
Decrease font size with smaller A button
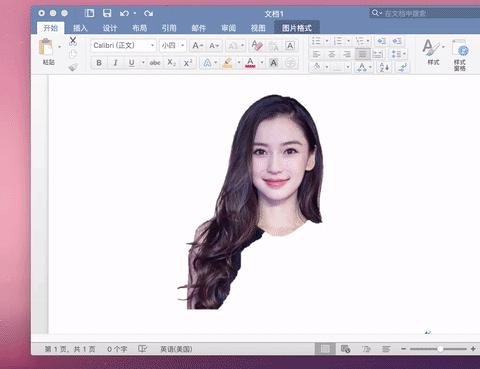[214, 45]
